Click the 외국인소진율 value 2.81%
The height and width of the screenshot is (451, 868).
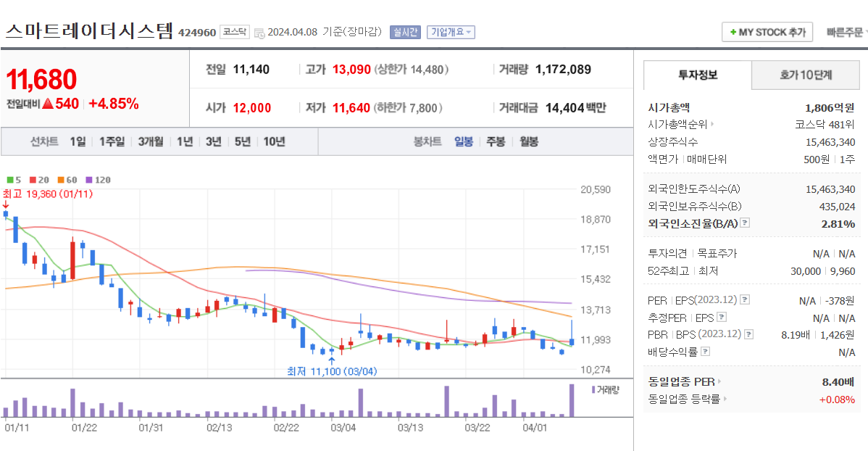pyautogui.click(x=838, y=224)
